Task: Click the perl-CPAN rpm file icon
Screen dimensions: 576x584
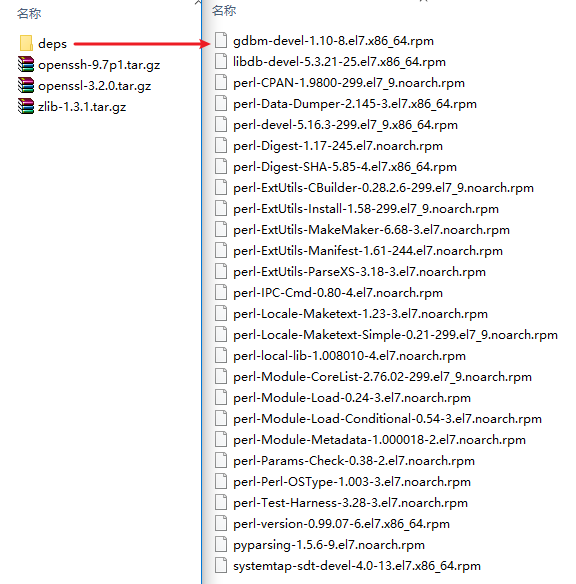Action: pos(221,82)
